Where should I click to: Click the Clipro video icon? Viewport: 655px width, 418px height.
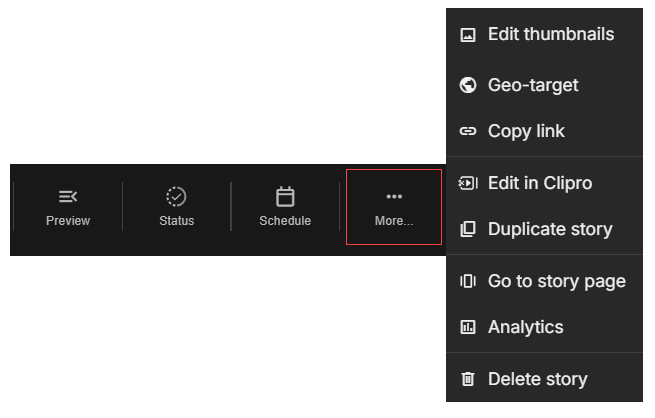[x=467, y=183]
